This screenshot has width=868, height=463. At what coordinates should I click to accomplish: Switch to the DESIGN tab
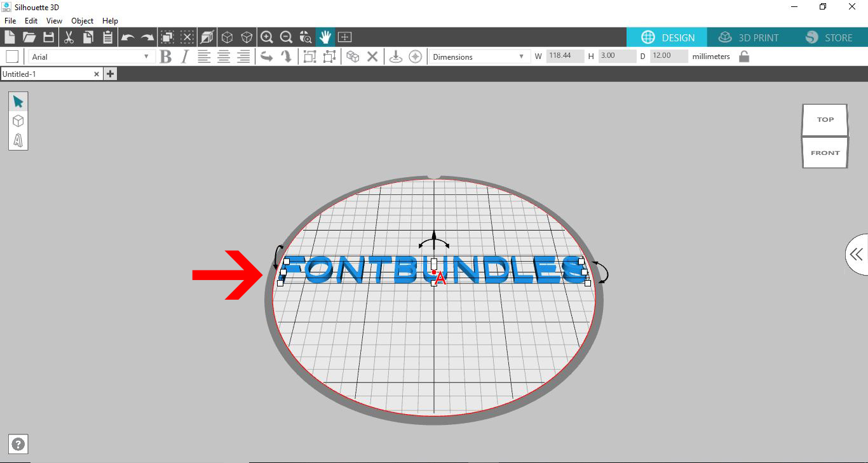tap(667, 37)
